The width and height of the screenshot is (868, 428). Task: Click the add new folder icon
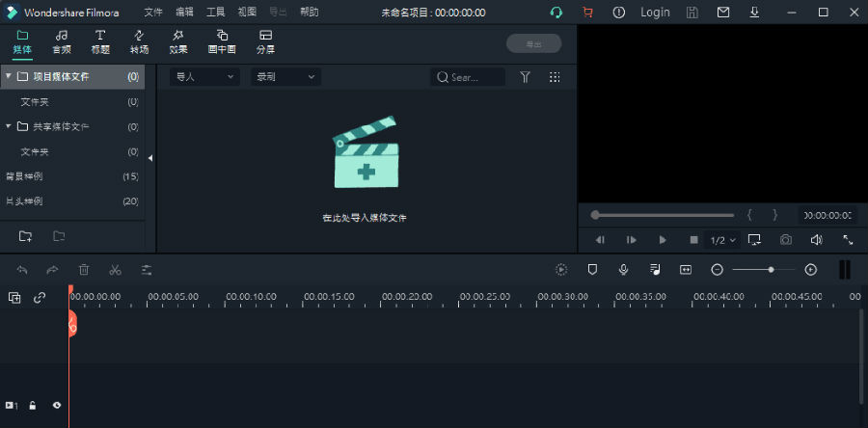click(25, 236)
